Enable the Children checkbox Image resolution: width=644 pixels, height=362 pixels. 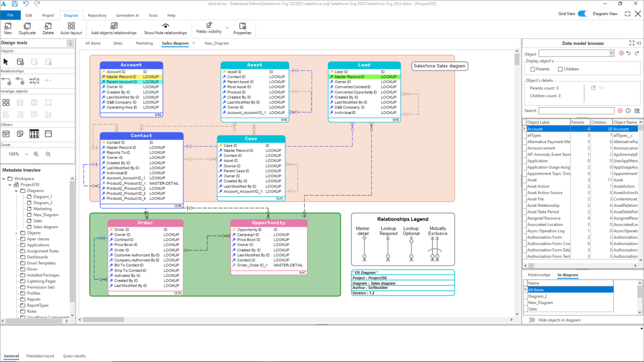[x=560, y=69]
